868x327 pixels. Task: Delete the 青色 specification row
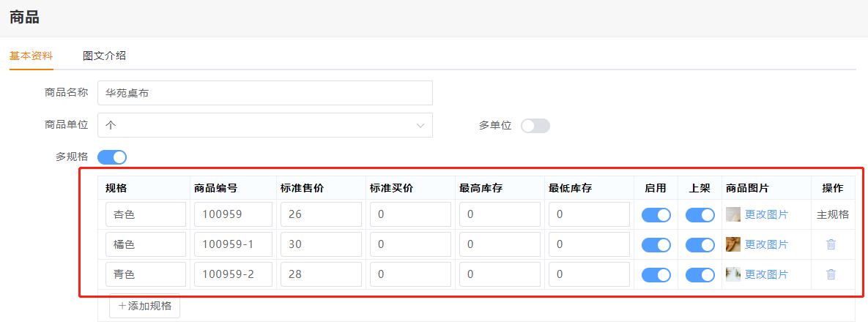coord(831,274)
